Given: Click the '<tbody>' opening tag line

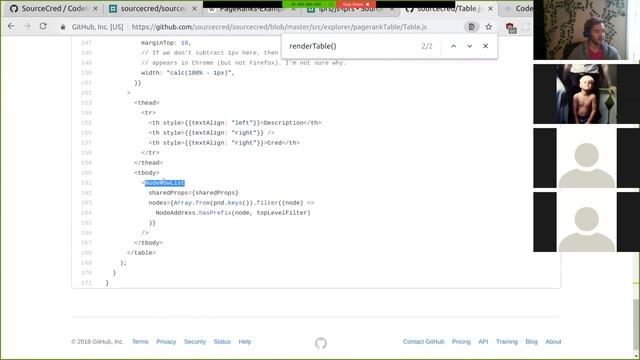Looking at the screenshot, I should pos(147,173).
